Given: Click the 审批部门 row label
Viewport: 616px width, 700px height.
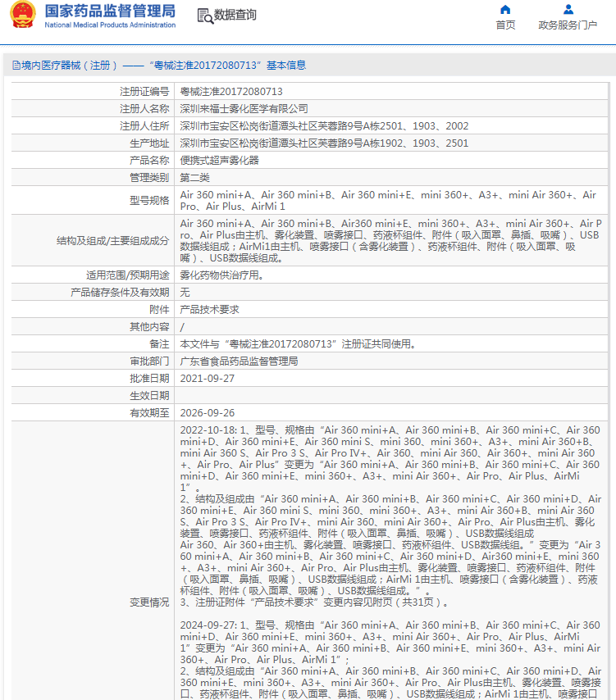Looking at the screenshot, I should 149,361.
